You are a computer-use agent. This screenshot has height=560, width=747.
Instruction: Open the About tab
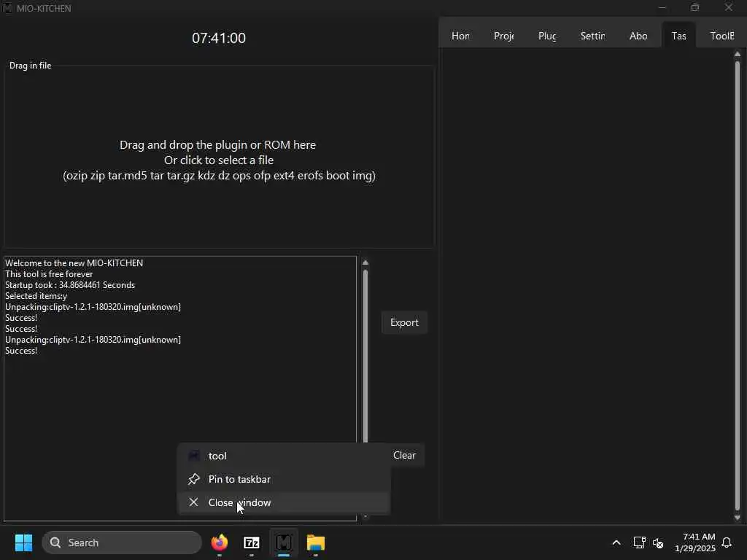point(638,36)
